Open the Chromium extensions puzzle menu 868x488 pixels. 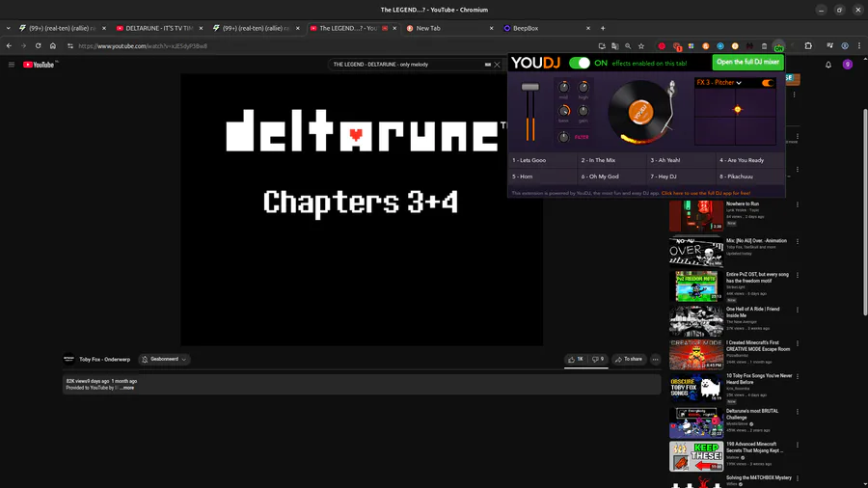point(808,46)
